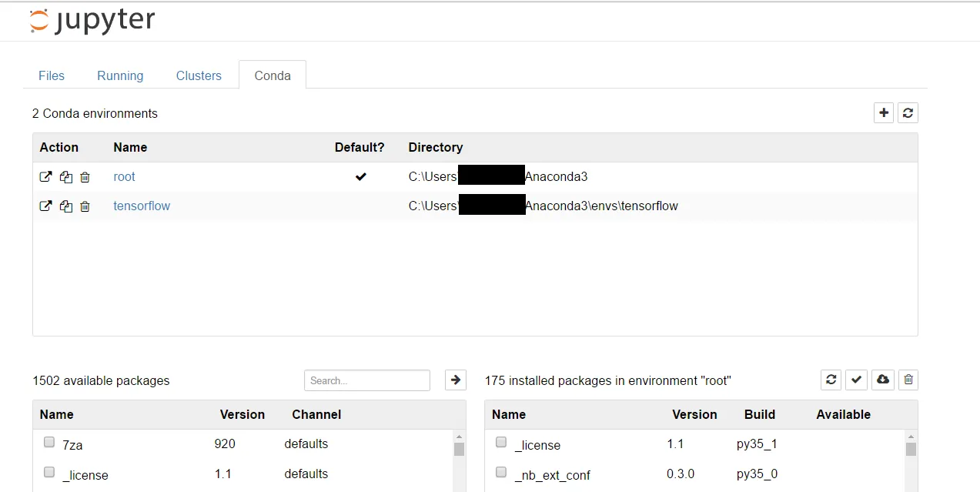The image size is (980, 492).
Task: Remove selected packages with trash icon
Action: (908, 380)
